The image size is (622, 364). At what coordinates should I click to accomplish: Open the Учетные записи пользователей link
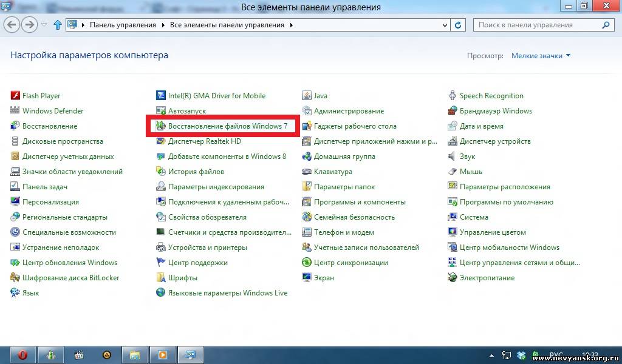(x=366, y=248)
